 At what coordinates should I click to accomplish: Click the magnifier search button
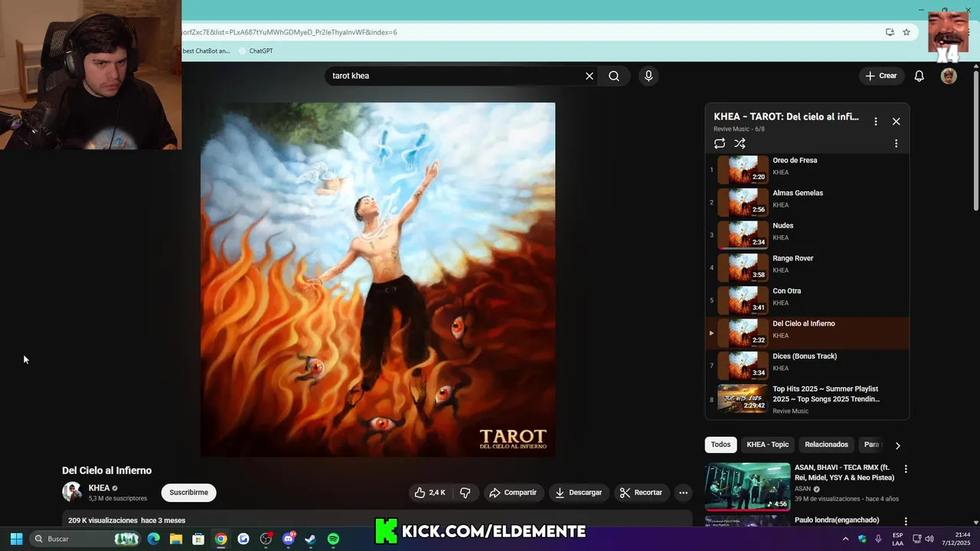click(614, 76)
